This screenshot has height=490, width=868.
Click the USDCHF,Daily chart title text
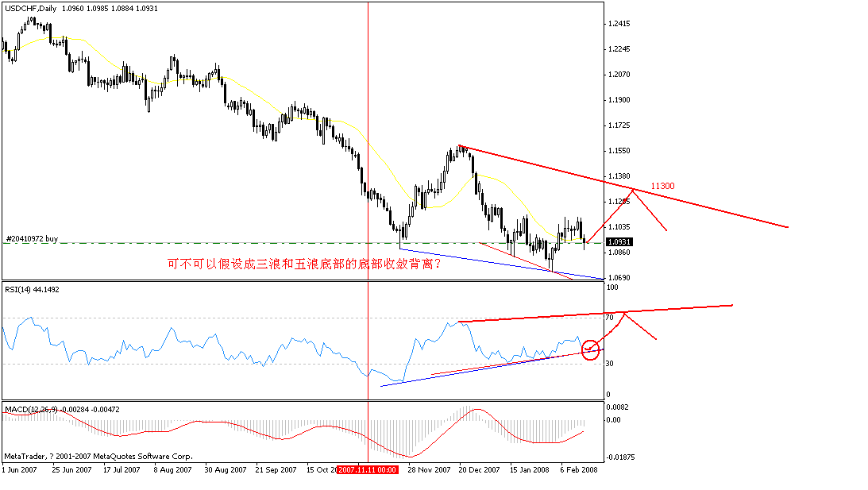30,8
